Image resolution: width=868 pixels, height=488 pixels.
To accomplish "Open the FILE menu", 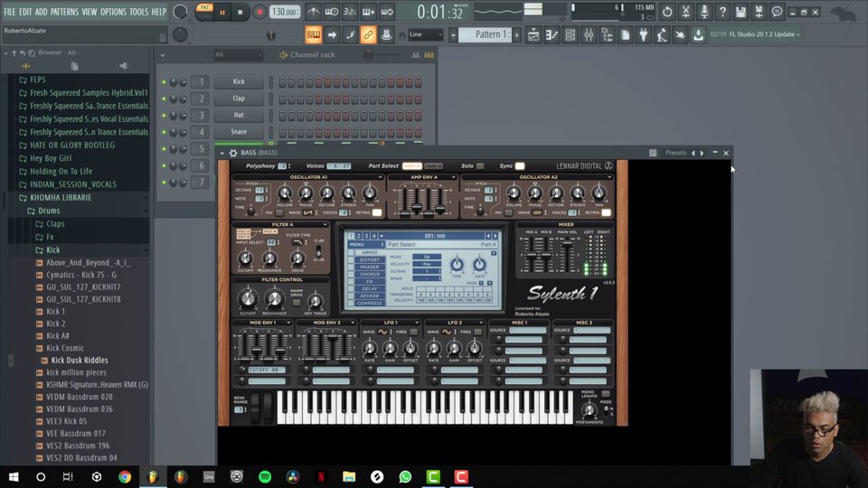I will tap(9, 12).
